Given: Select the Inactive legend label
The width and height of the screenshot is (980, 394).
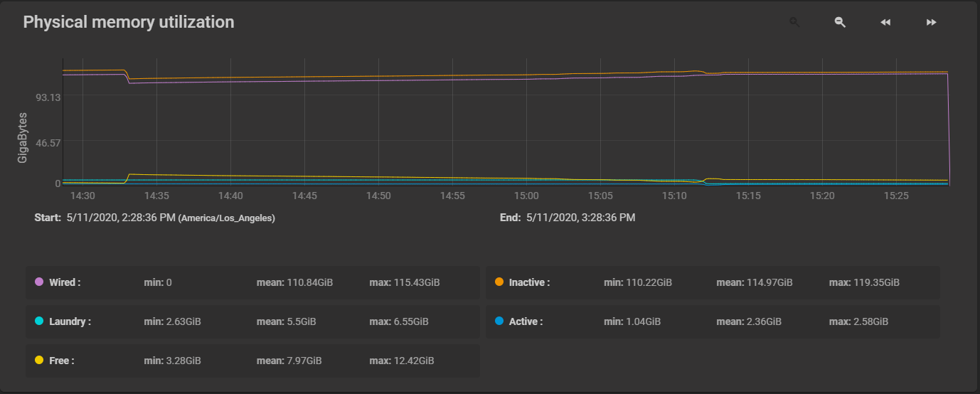Looking at the screenshot, I should [x=529, y=282].
